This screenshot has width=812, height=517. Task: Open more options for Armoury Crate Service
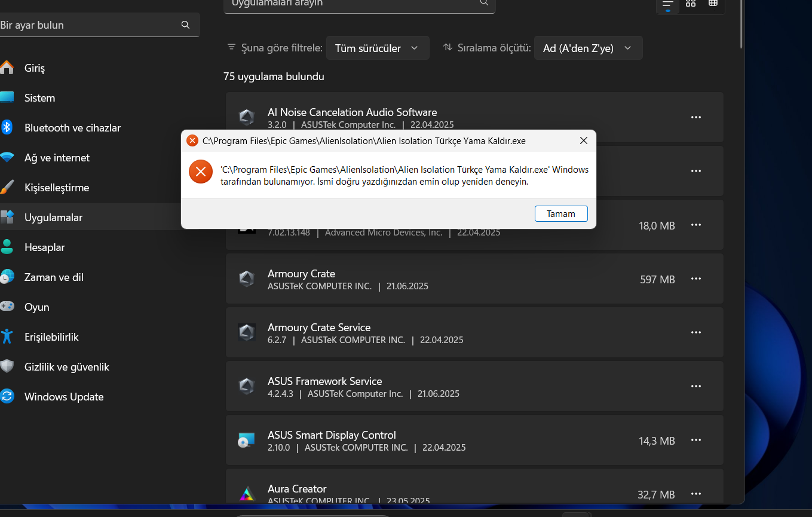point(696,332)
